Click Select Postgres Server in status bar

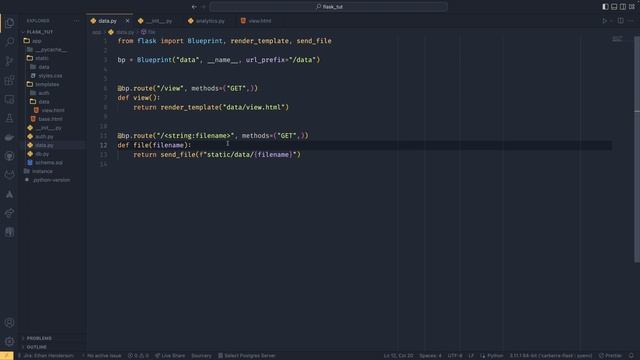point(247,356)
